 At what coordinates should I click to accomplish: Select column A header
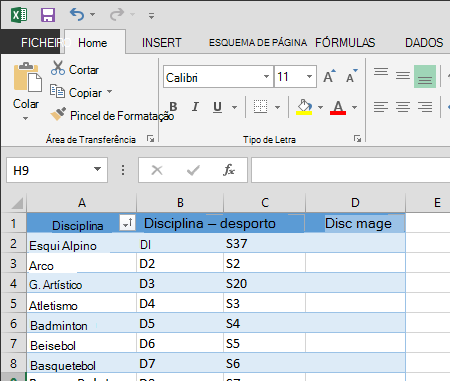coord(82,203)
